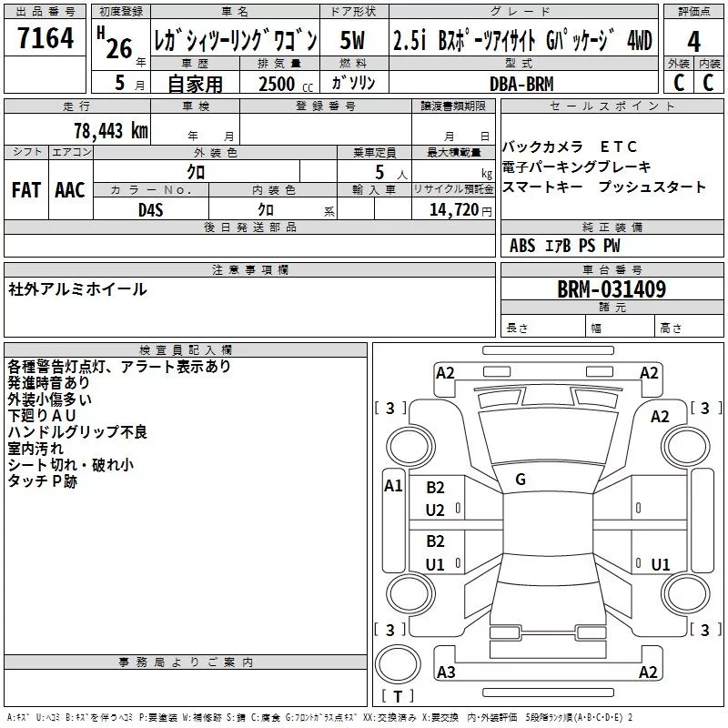Viewport: 728px width, 728px height.
Task: Select vehicle history 自家用
Action: click(x=195, y=84)
